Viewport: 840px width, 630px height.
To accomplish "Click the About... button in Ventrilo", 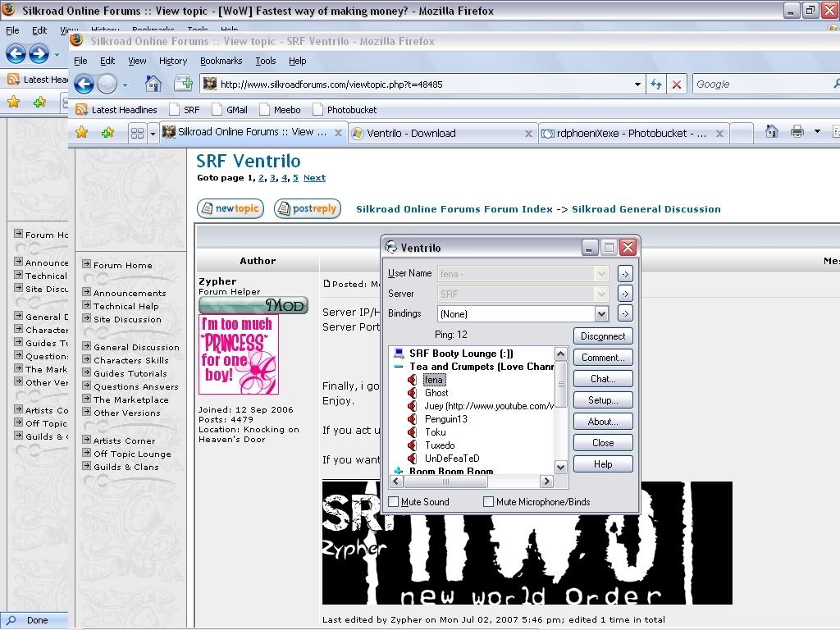I will (603, 422).
